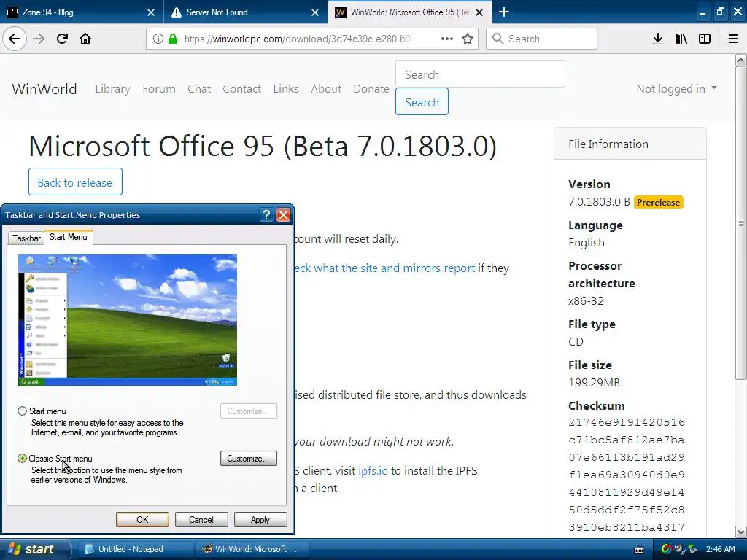Viewport: 747px width, 560px height.
Task: Close the WinWorld Office 95 tab
Action: click(x=480, y=12)
